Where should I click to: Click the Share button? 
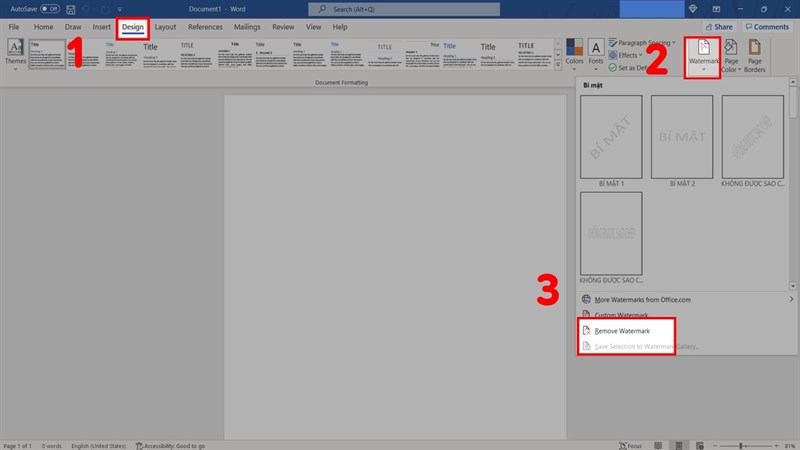(x=718, y=27)
